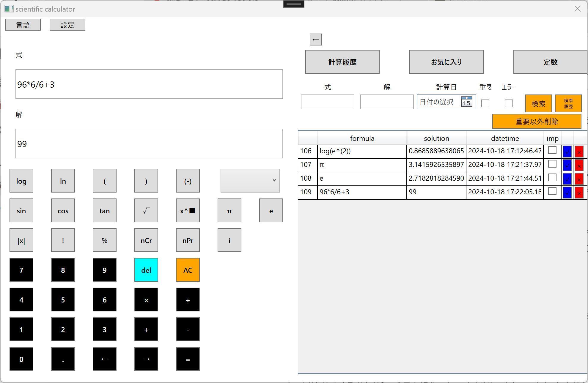Toggle the 重要 search filter checkbox
The height and width of the screenshot is (383, 588).
tap(485, 103)
